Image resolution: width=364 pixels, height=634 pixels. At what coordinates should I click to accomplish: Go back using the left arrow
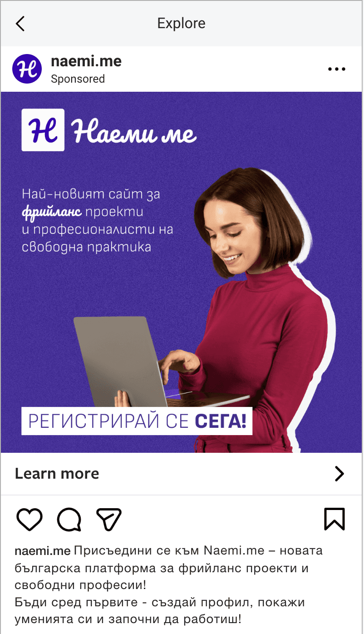pos(20,24)
